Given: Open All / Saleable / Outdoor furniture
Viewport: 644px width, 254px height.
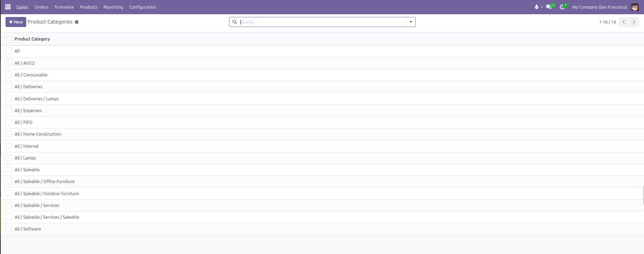Looking at the screenshot, I should click(322, 193).
